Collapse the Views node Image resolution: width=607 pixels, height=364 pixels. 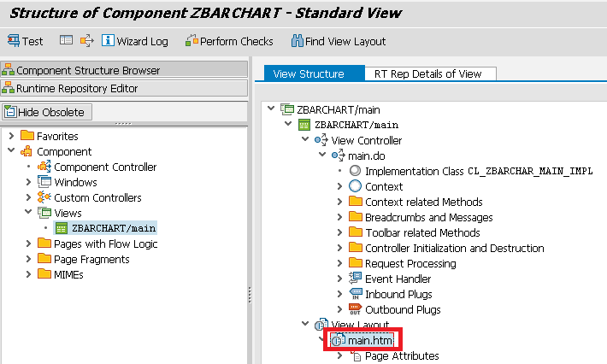pos(28,212)
